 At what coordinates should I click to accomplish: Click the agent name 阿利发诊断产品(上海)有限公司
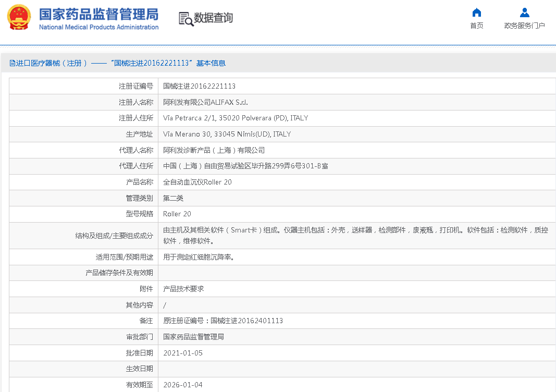pyautogui.click(x=214, y=150)
